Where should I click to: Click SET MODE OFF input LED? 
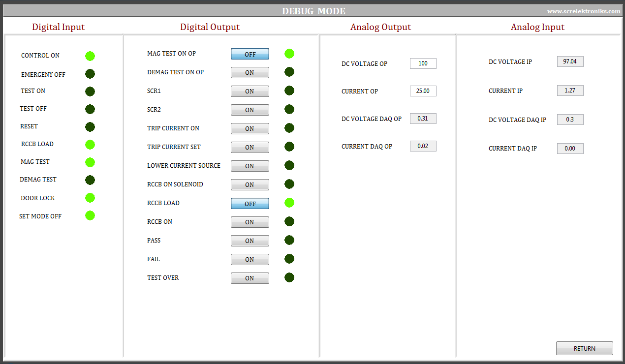click(x=90, y=215)
